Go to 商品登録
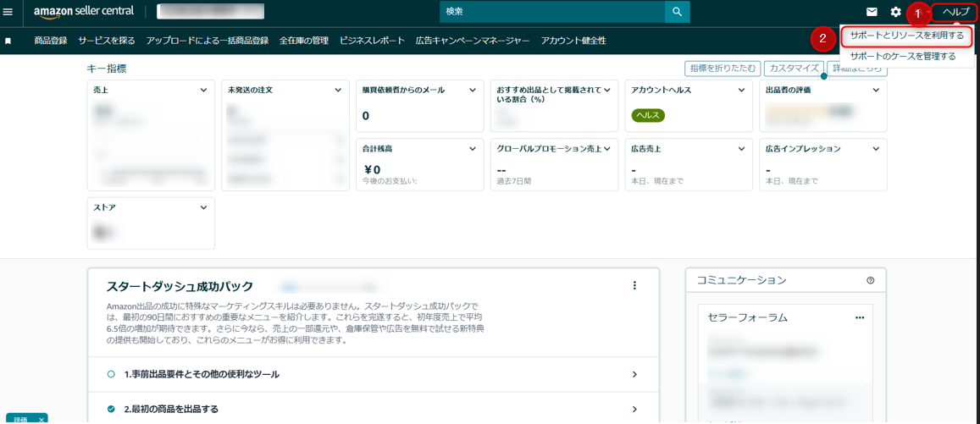The width and height of the screenshot is (980, 424). [51, 41]
